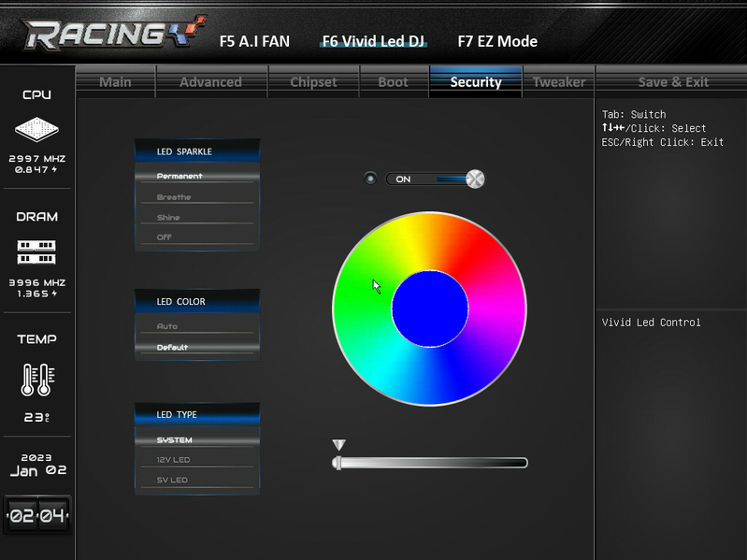
Task: Open the Advanced tab
Action: pyautogui.click(x=211, y=82)
